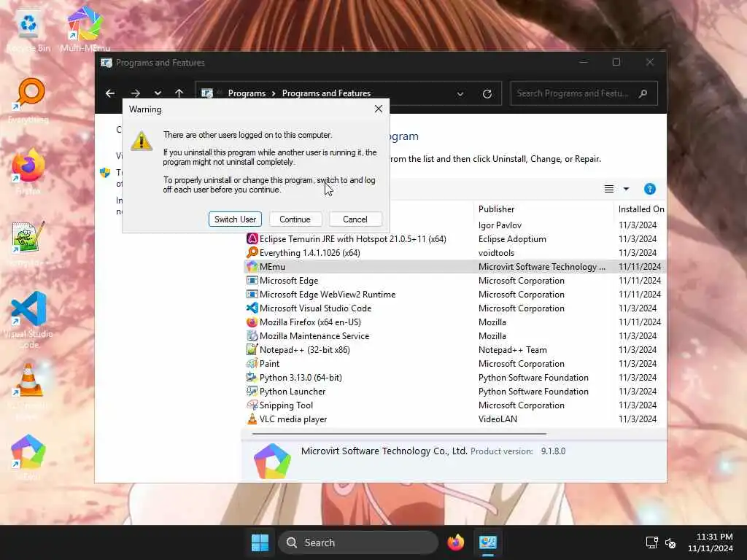The width and height of the screenshot is (747, 560).
Task: Close the Warning dialog with X
Action: 379,109
